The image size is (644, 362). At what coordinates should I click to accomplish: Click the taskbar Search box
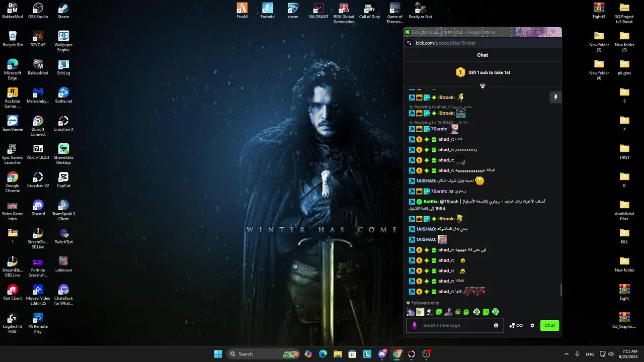(264, 354)
